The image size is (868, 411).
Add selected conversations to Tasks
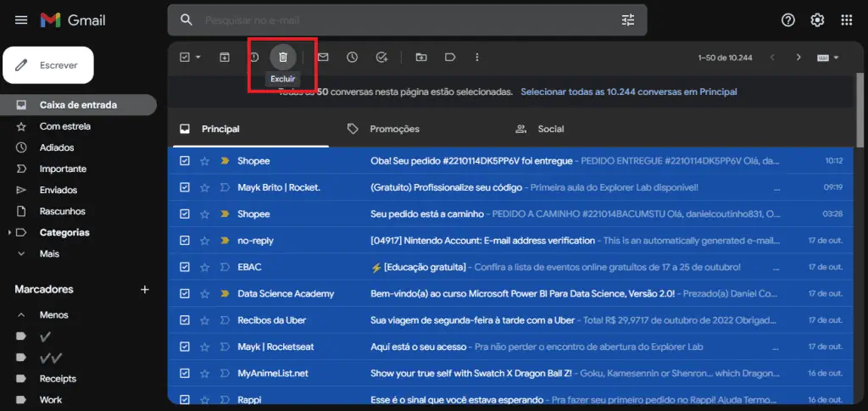pyautogui.click(x=381, y=57)
